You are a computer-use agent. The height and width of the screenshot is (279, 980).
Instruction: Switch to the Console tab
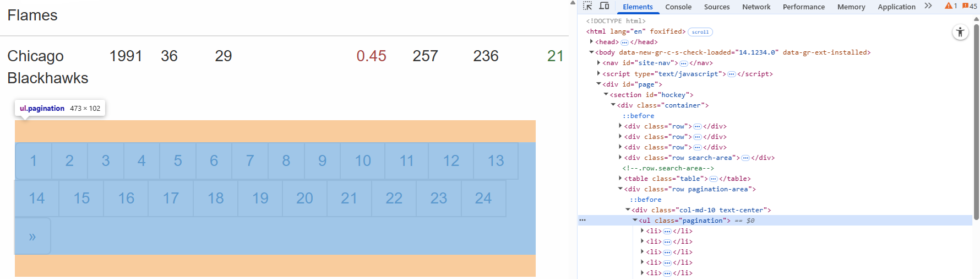678,7
